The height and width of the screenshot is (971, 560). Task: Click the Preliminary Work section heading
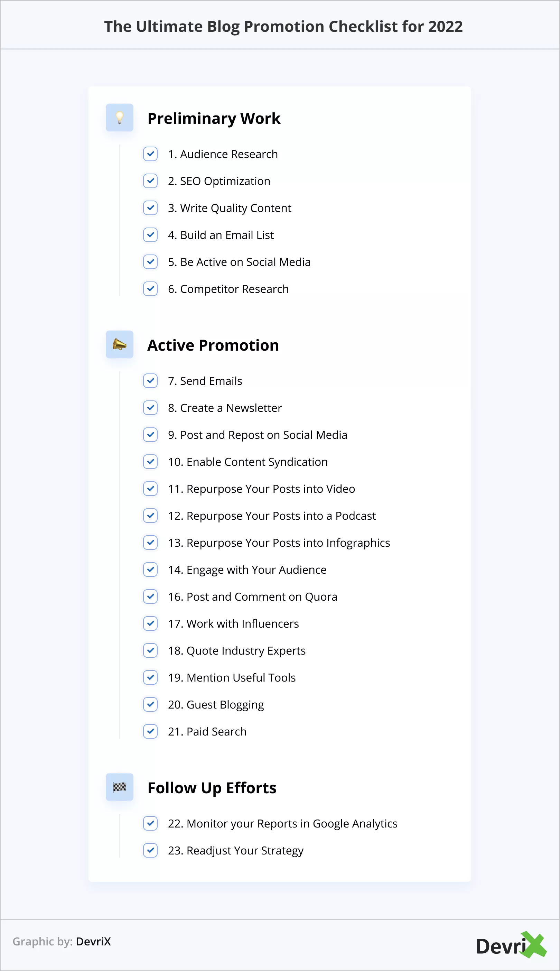coord(214,119)
